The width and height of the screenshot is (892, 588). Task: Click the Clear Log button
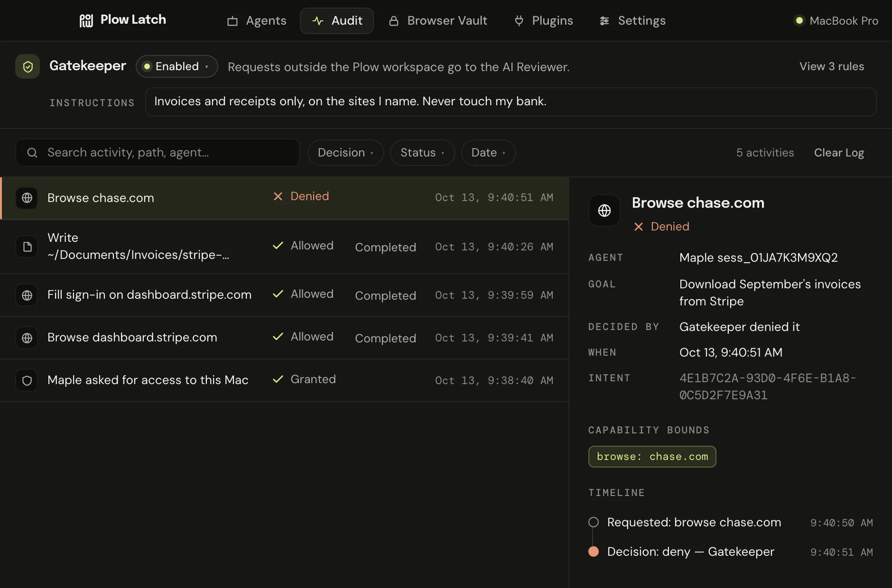pos(839,153)
